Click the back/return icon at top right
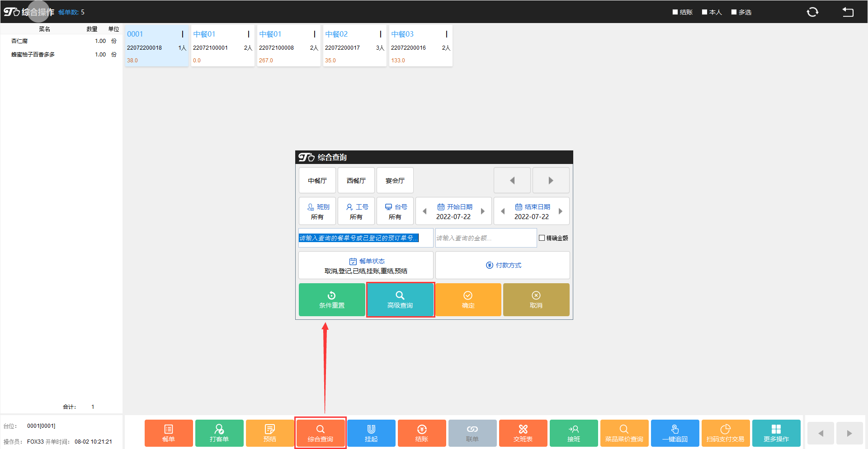This screenshot has width=868, height=449. 848,12
